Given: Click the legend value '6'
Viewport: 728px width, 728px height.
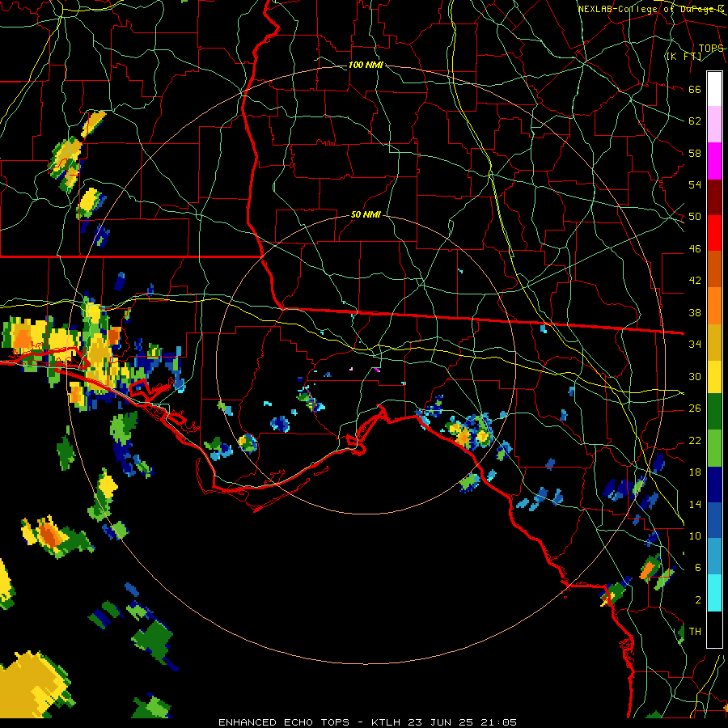Looking at the screenshot, I should [698, 567].
